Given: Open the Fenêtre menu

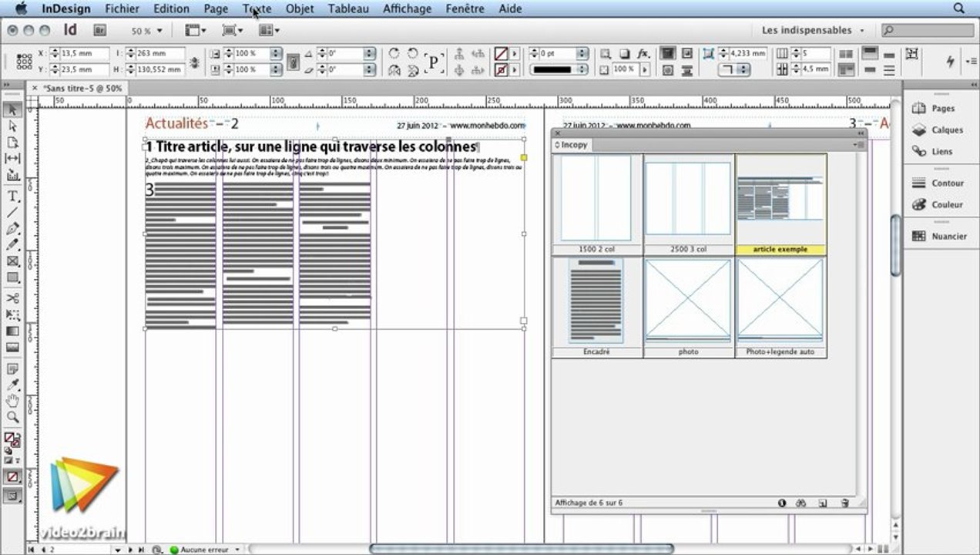Looking at the screenshot, I should (x=465, y=8).
